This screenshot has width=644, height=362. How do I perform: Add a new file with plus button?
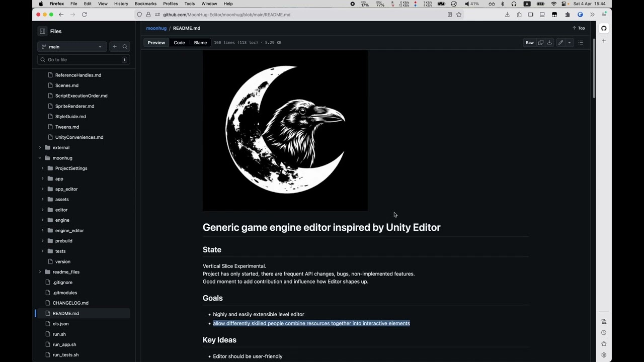click(115, 47)
